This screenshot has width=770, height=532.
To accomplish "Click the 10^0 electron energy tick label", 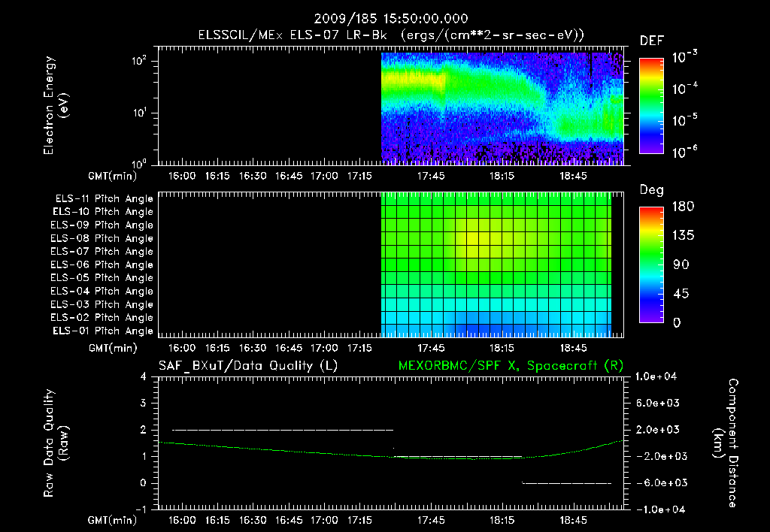I will tap(139, 163).
